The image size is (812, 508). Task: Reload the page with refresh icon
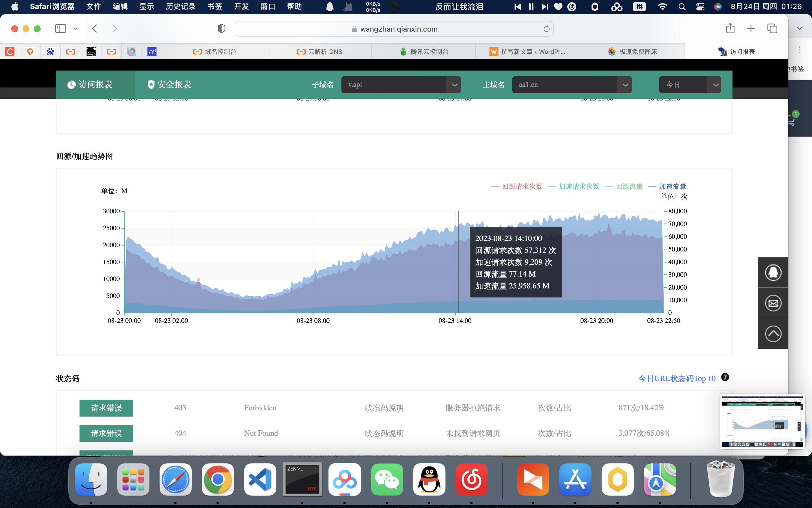546,29
